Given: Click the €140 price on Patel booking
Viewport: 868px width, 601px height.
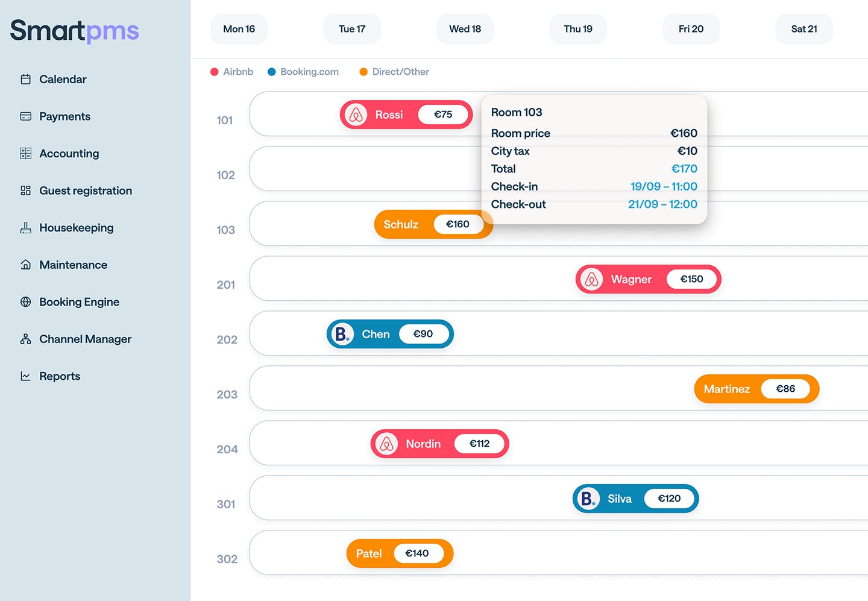Looking at the screenshot, I should pos(417,553).
